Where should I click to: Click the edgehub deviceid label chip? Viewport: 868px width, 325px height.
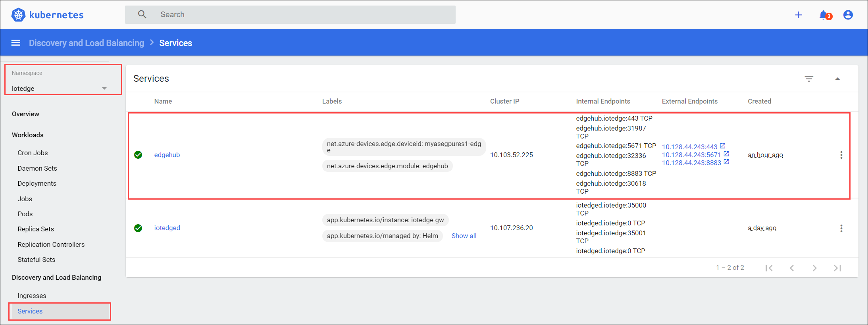(404, 147)
